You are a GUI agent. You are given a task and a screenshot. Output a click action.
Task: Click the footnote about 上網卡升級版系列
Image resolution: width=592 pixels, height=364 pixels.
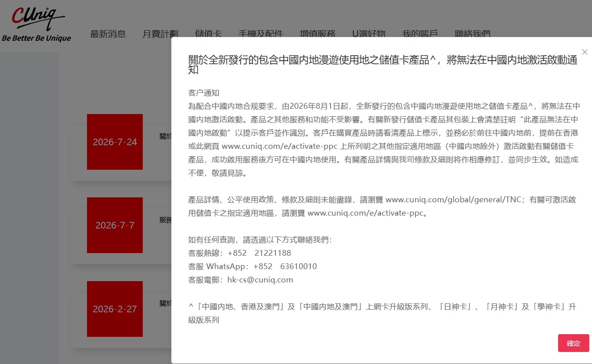click(382, 313)
